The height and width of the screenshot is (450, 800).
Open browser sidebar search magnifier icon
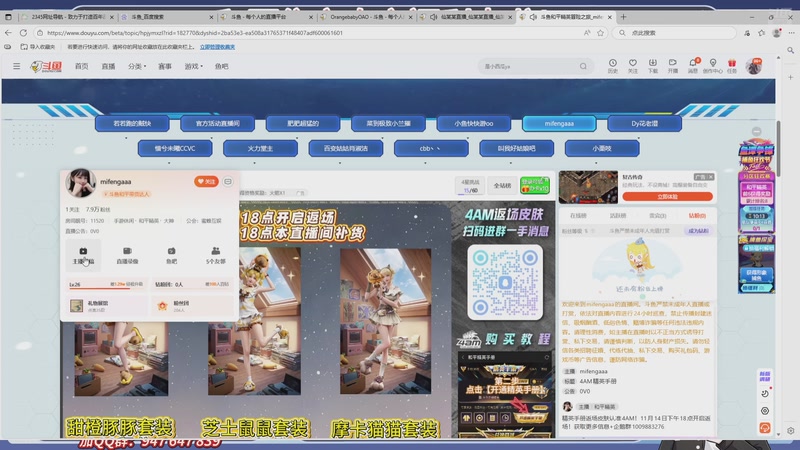click(790, 50)
